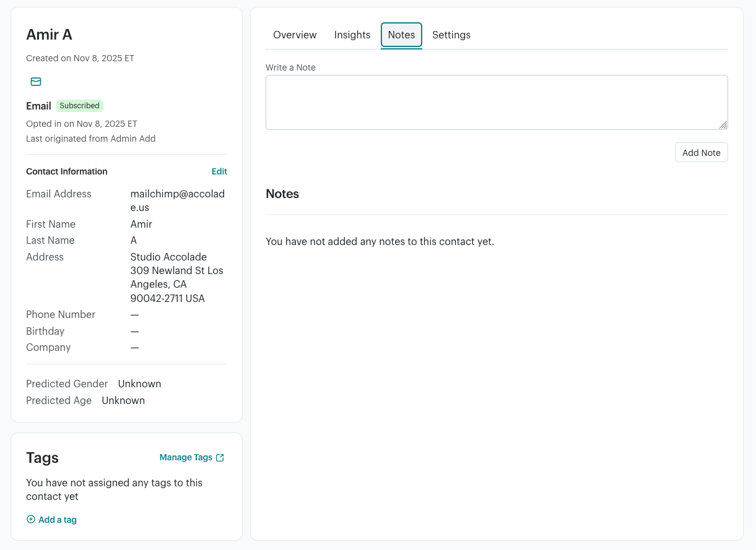The width and height of the screenshot is (756, 550).
Task: Click the plus circle icon beside Add a tag
Action: click(x=31, y=520)
